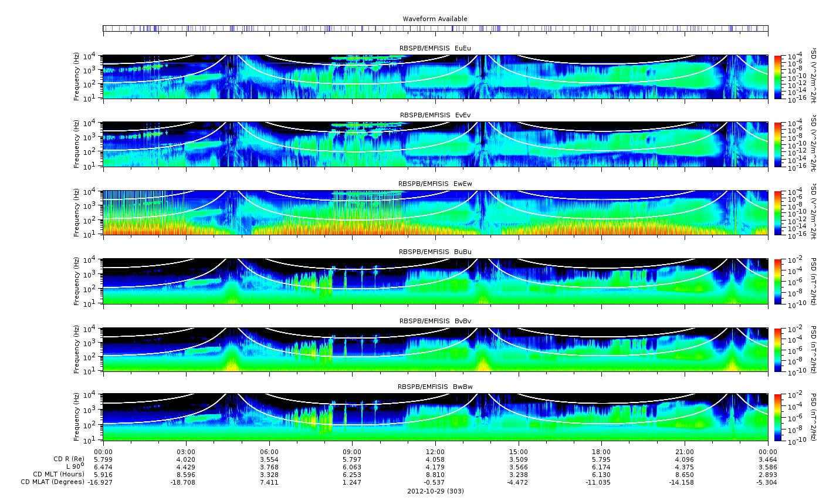Click the 'CD R (Re)' row label
The image size is (826, 504).
click(69, 459)
